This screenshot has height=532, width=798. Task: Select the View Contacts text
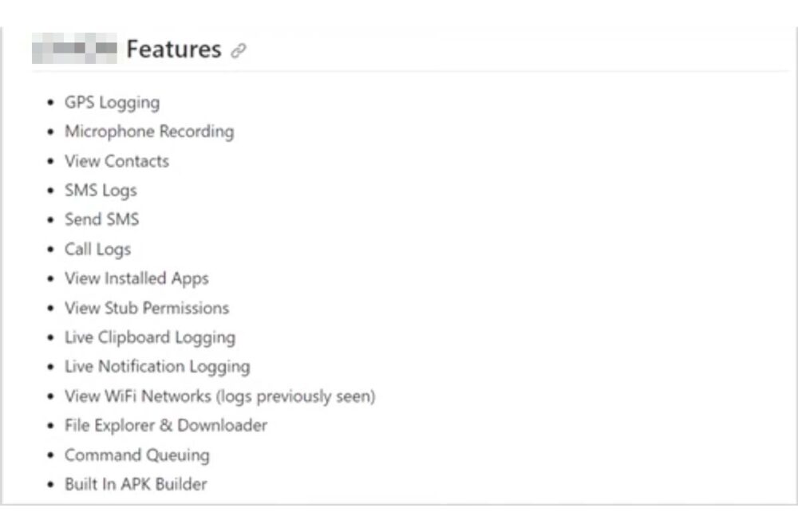(x=117, y=161)
